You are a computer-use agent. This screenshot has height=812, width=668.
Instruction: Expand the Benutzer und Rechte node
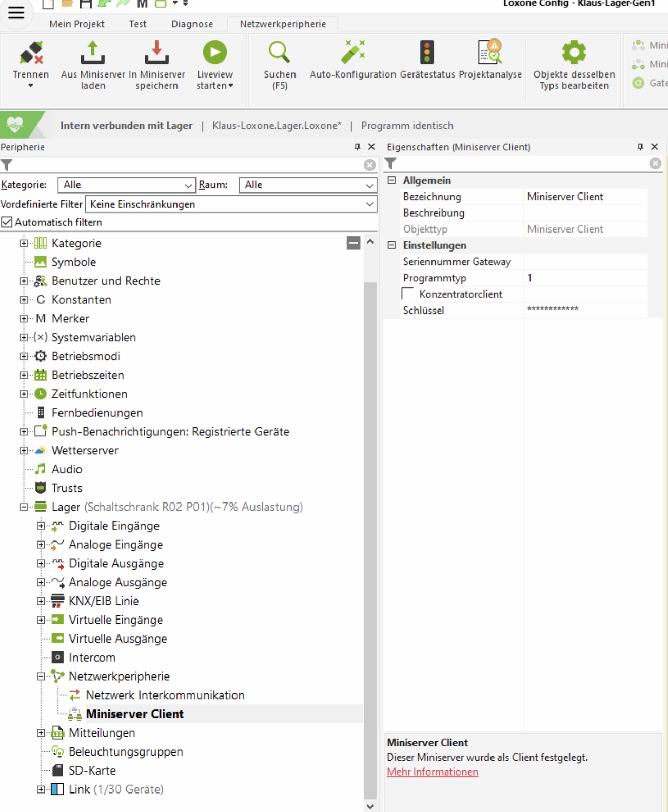24,281
